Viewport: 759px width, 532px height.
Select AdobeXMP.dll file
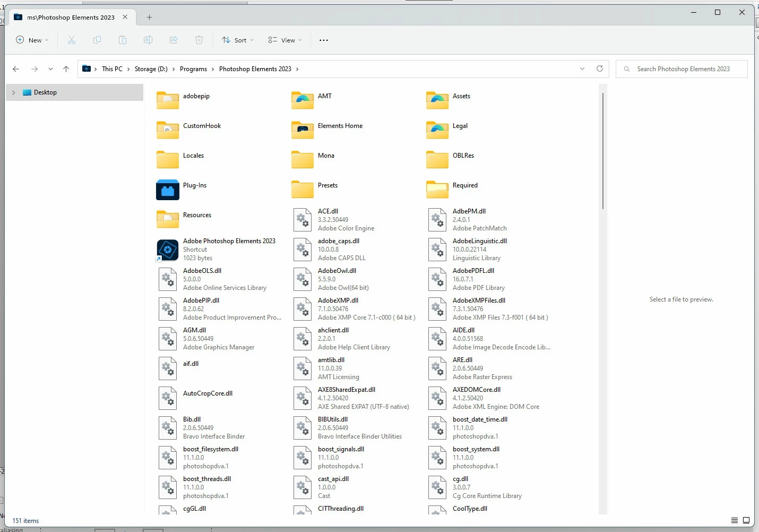point(354,309)
